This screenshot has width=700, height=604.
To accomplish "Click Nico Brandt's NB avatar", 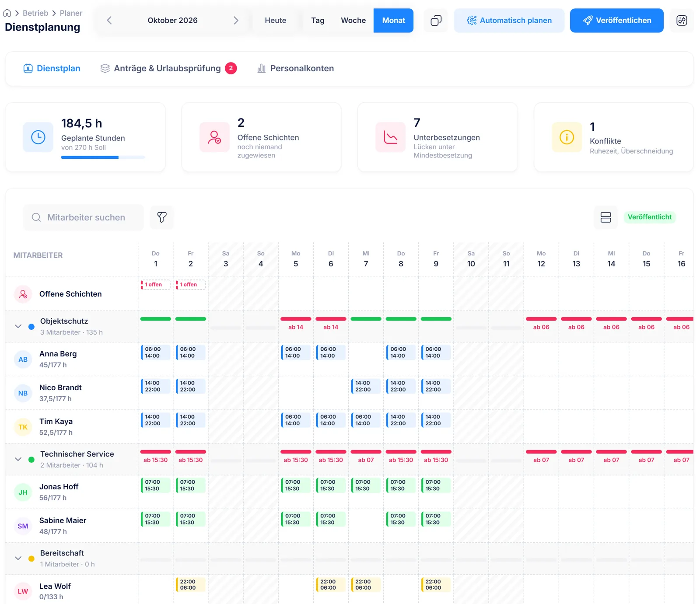I will 23,393.
